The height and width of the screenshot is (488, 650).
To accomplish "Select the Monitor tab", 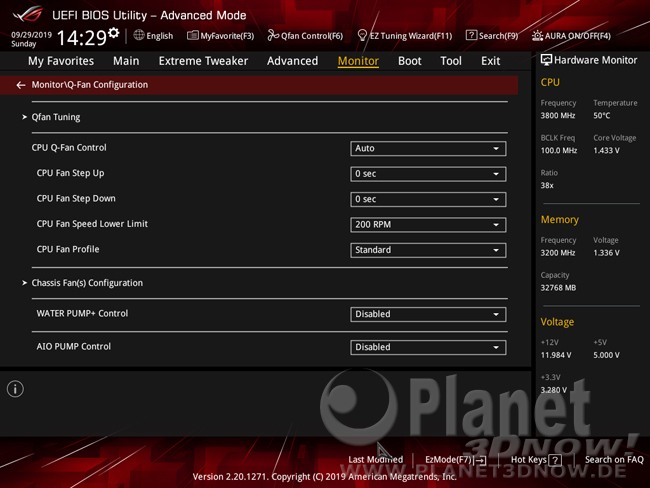I will pyautogui.click(x=358, y=61).
